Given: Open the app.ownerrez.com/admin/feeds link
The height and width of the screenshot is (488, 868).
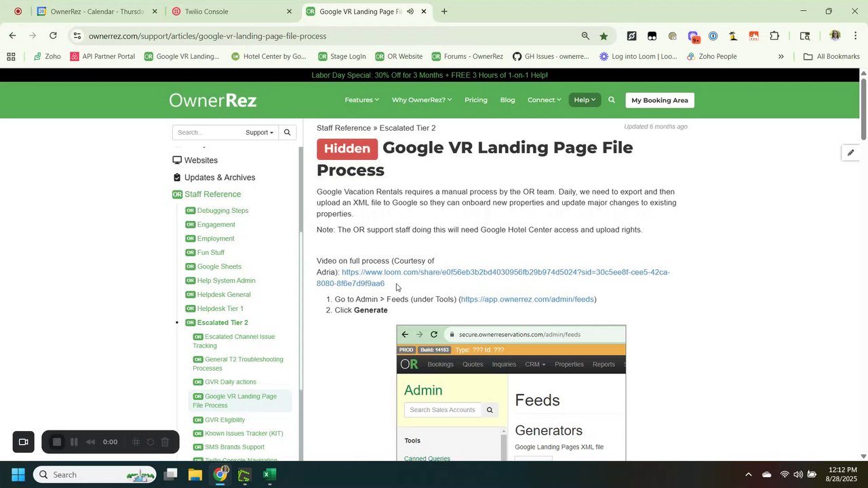Looking at the screenshot, I should (x=528, y=299).
